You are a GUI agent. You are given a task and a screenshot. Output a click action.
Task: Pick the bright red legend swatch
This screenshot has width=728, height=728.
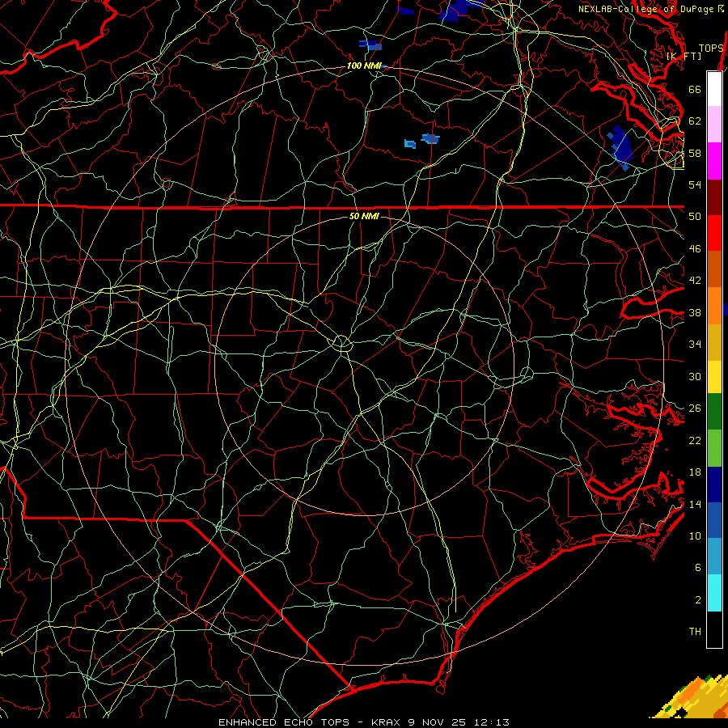[714, 233]
